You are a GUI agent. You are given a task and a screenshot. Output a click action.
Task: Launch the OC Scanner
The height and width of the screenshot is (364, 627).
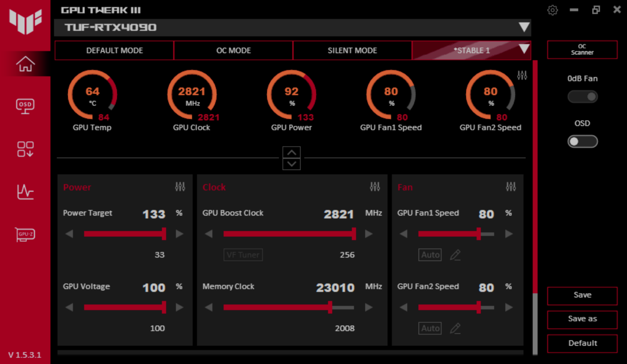pyautogui.click(x=582, y=50)
